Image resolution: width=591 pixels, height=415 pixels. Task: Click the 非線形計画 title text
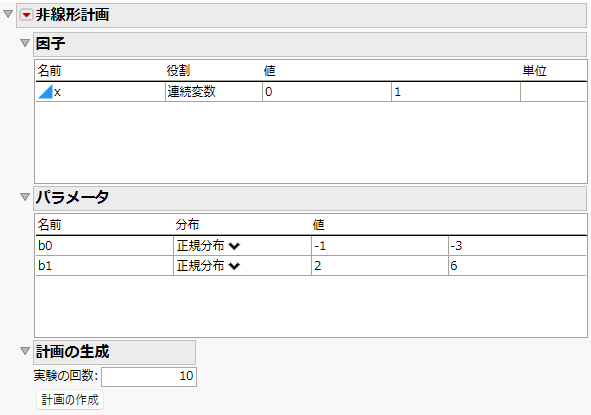click(72, 15)
